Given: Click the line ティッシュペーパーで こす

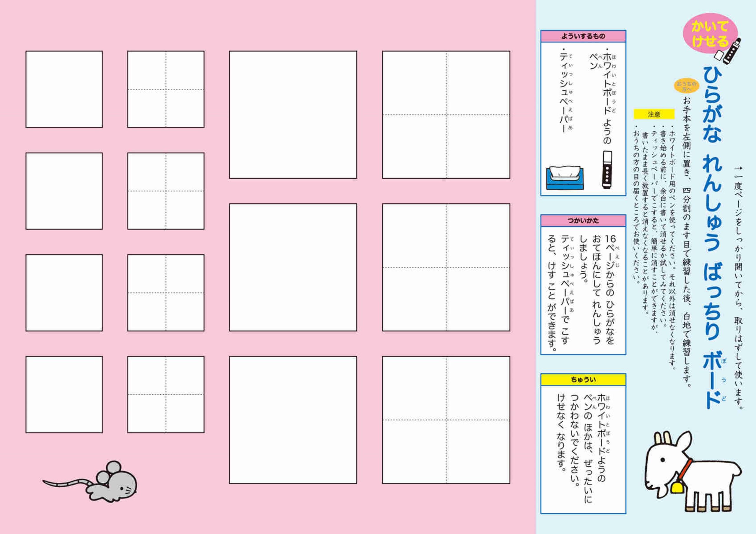Looking at the screenshot, I should coord(568,289).
